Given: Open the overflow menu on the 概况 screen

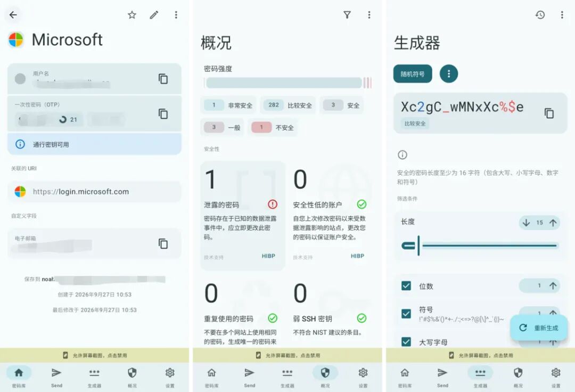Looking at the screenshot, I should pos(369,15).
